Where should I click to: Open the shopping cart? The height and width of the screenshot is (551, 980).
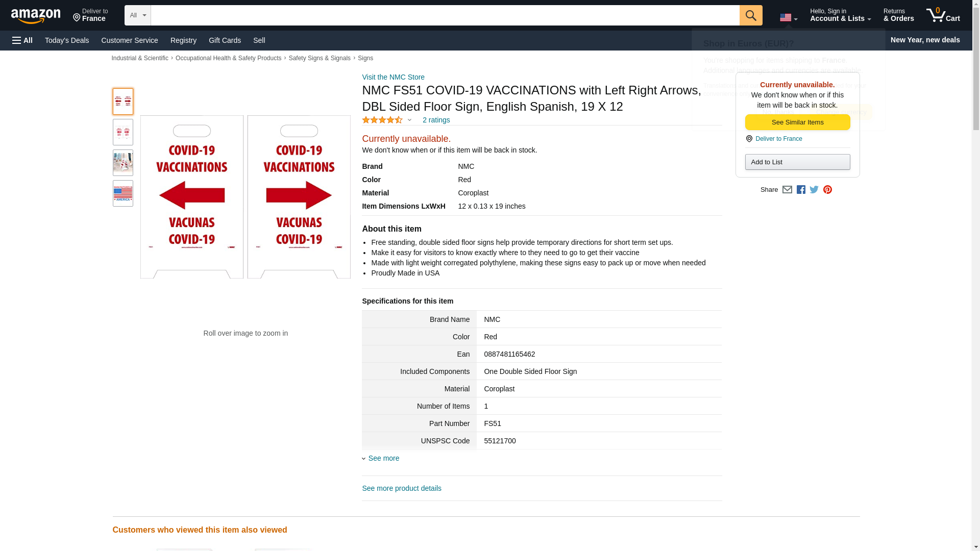point(943,15)
